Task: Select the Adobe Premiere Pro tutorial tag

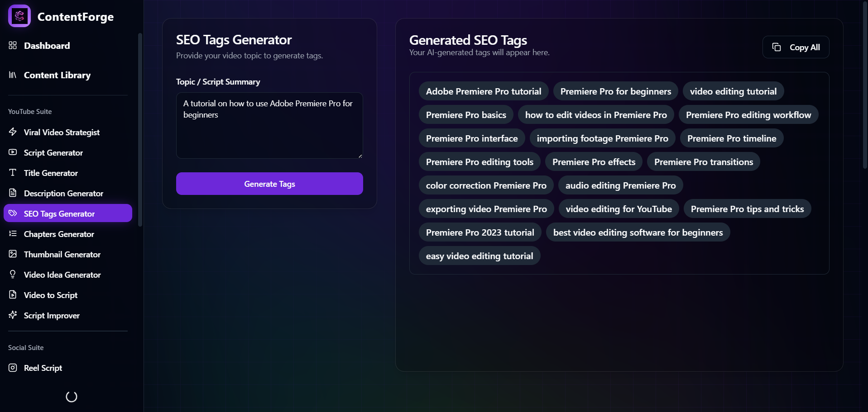Action: (x=483, y=91)
